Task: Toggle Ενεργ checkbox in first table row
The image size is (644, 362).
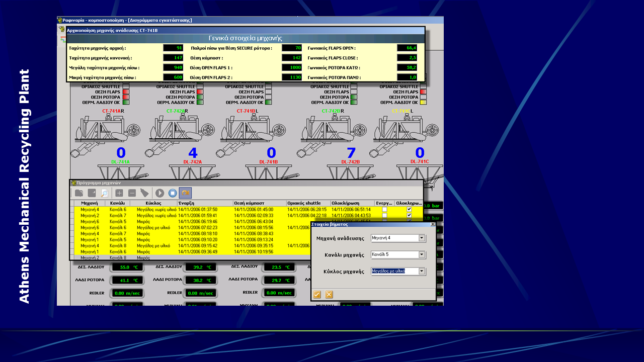Action: (x=385, y=209)
